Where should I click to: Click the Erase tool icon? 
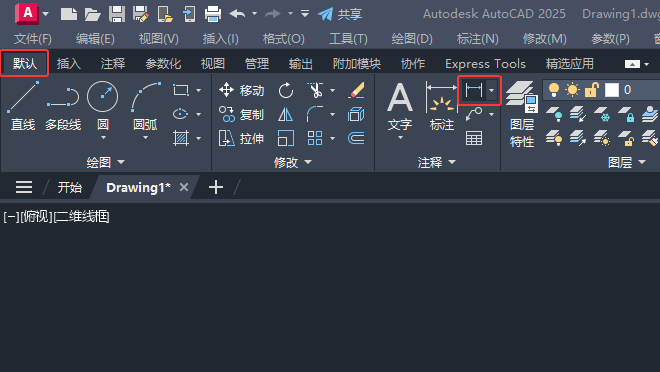356,90
